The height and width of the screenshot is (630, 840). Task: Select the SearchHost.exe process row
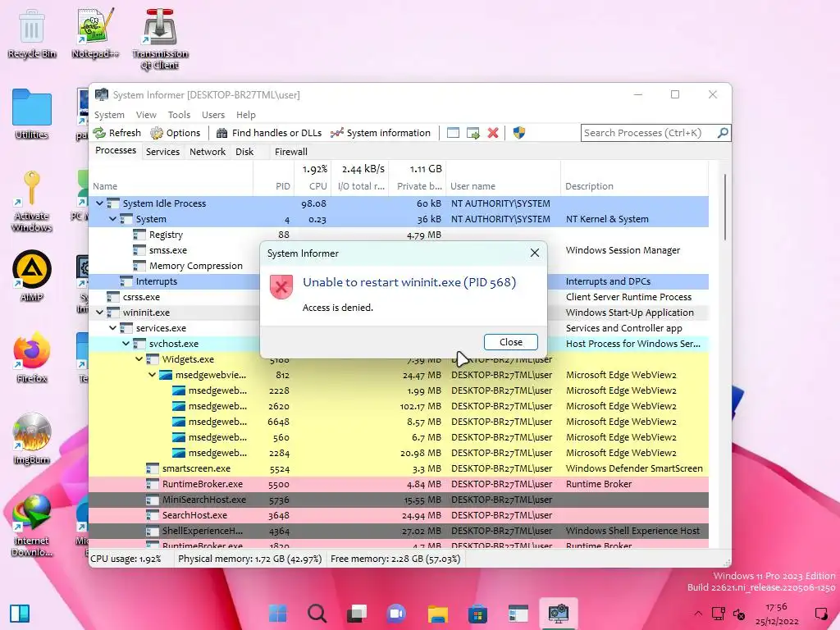(399, 515)
